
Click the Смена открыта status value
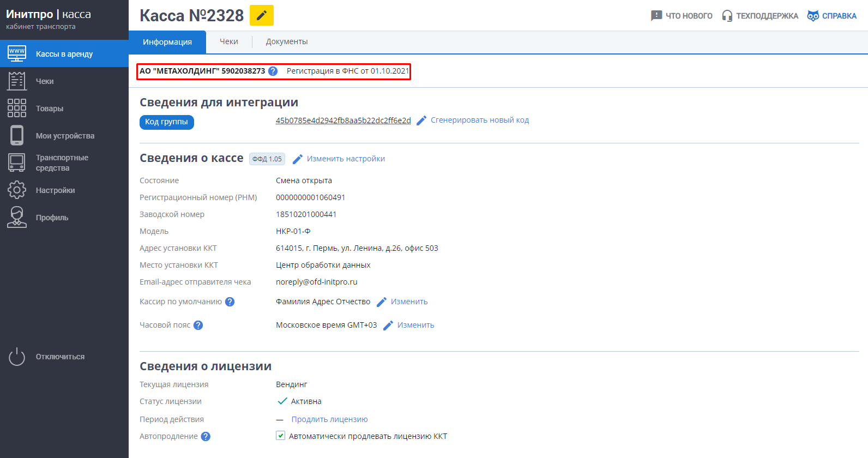(x=304, y=180)
